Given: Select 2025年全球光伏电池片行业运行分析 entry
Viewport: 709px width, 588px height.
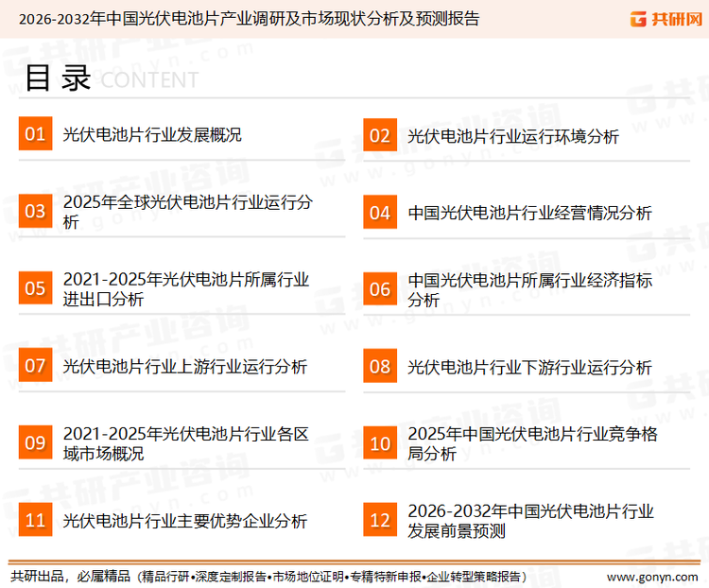Looking at the screenshot, I should pos(188,212).
